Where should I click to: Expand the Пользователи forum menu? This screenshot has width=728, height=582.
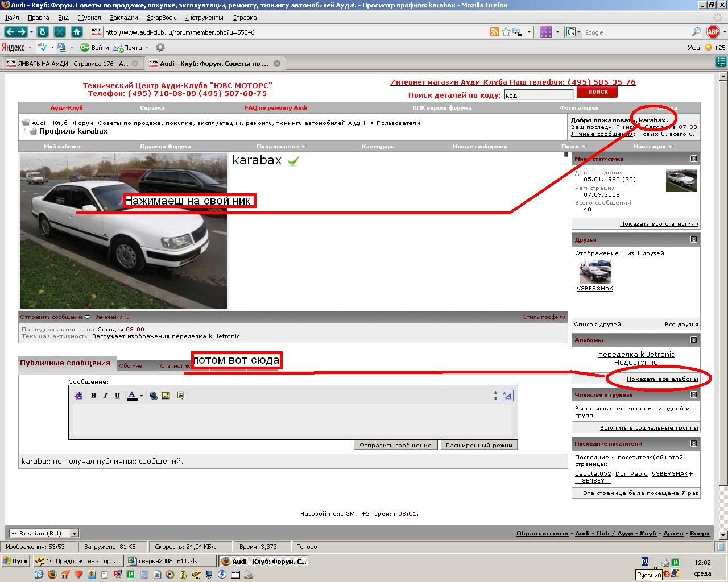pos(280,146)
